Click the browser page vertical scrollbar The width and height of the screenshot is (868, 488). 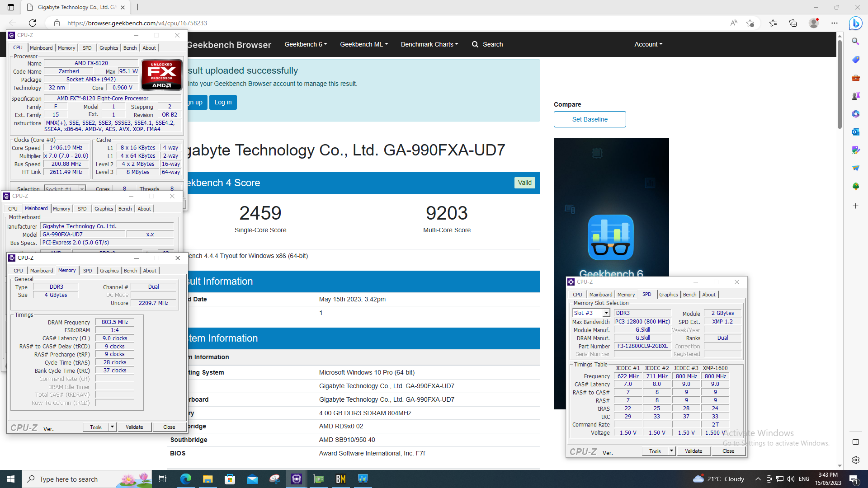coord(840,84)
